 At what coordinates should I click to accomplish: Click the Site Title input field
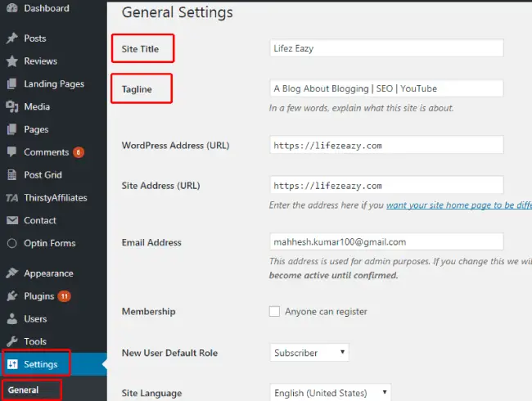tap(386, 48)
